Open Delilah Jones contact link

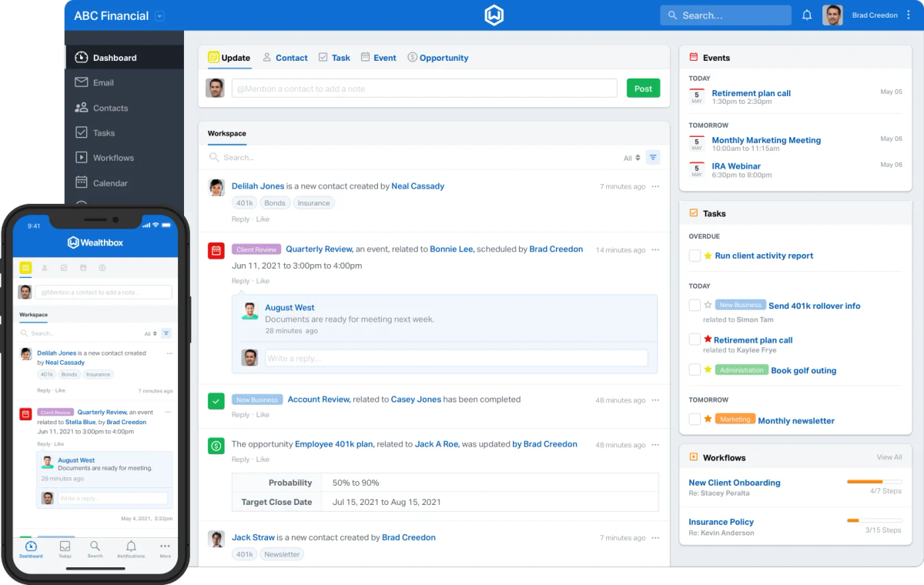click(x=258, y=186)
